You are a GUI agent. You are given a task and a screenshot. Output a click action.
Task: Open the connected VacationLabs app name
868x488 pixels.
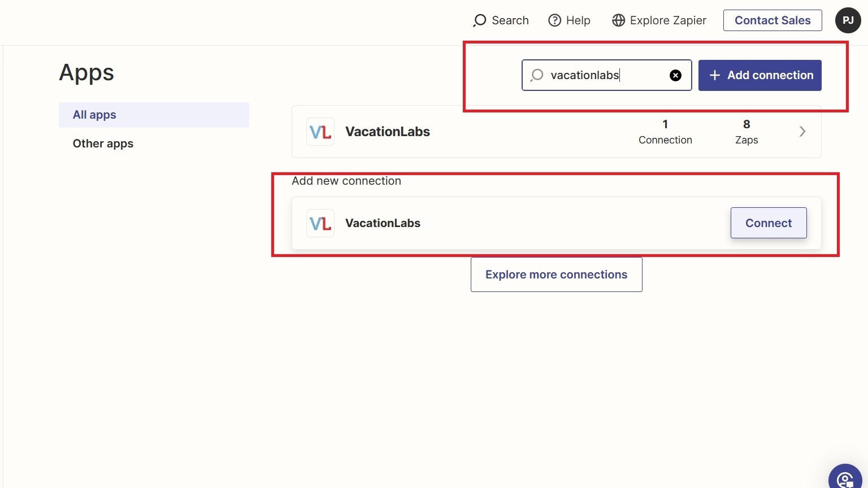(x=388, y=132)
